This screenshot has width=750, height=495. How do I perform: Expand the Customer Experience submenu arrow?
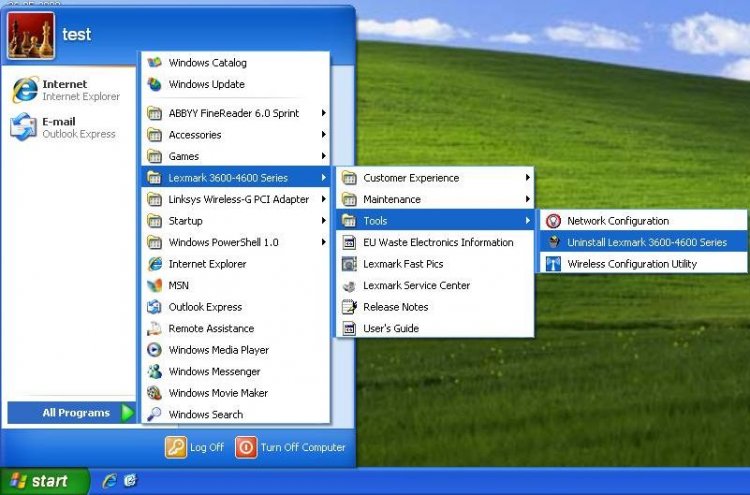(528, 177)
